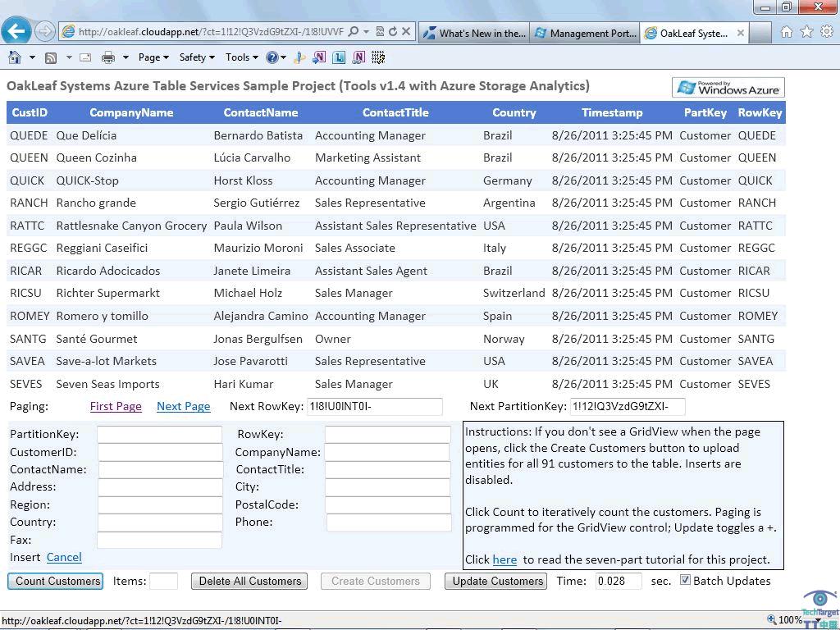Screen dimensions: 840x630
Task: Expand the Help dropdown arrow
Action: click(x=283, y=57)
